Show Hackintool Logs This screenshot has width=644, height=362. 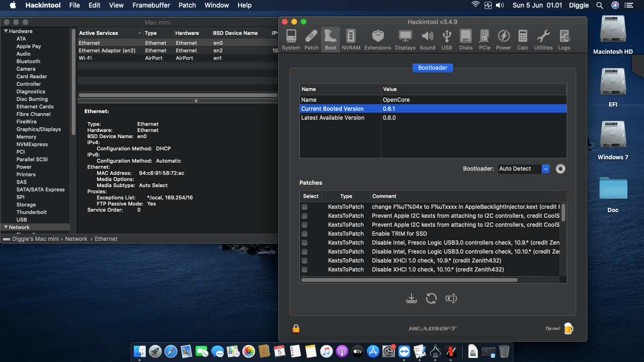564,39
